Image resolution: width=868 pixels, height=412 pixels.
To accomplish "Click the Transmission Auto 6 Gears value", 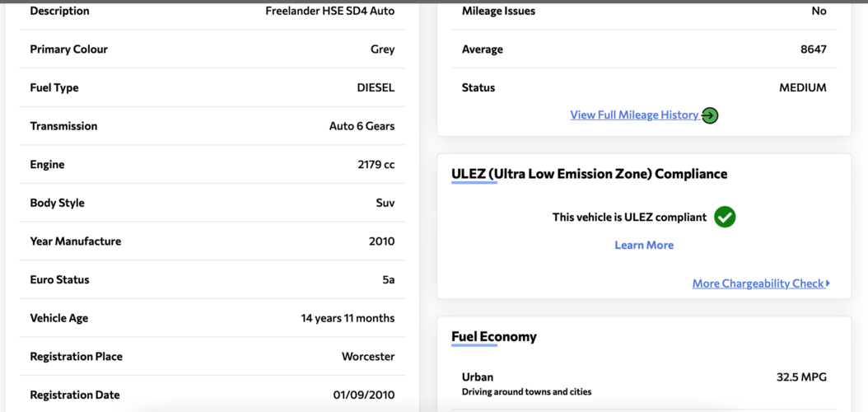I will coord(362,126).
